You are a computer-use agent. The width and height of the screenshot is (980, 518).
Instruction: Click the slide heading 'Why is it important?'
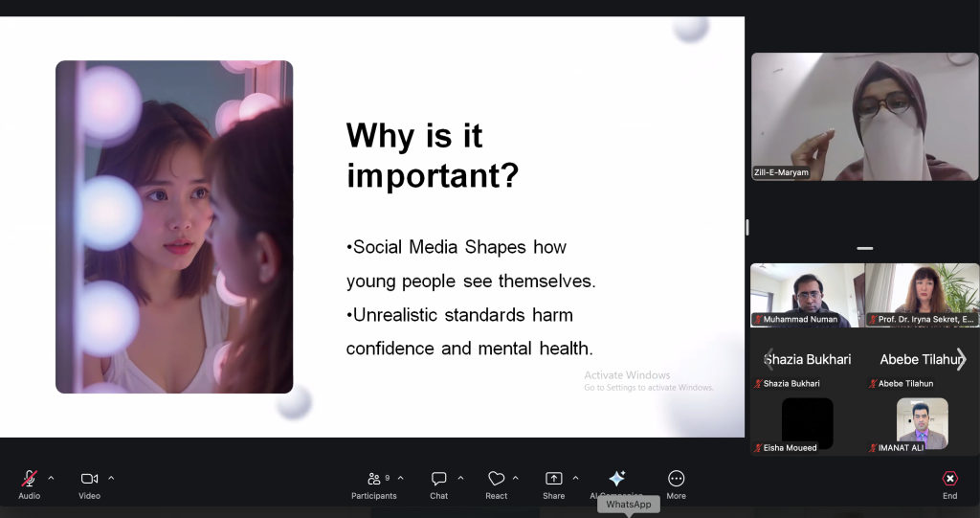point(433,155)
